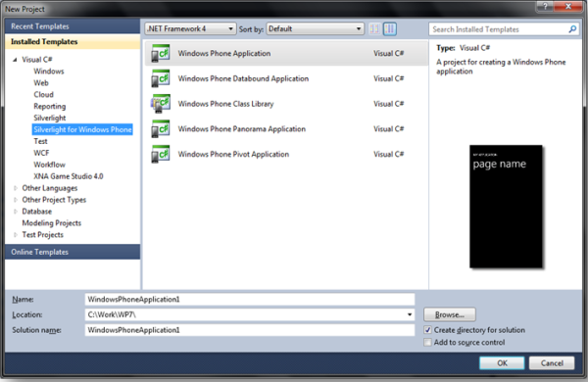Open the .NET Framework 4 dropdown

[190, 28]
